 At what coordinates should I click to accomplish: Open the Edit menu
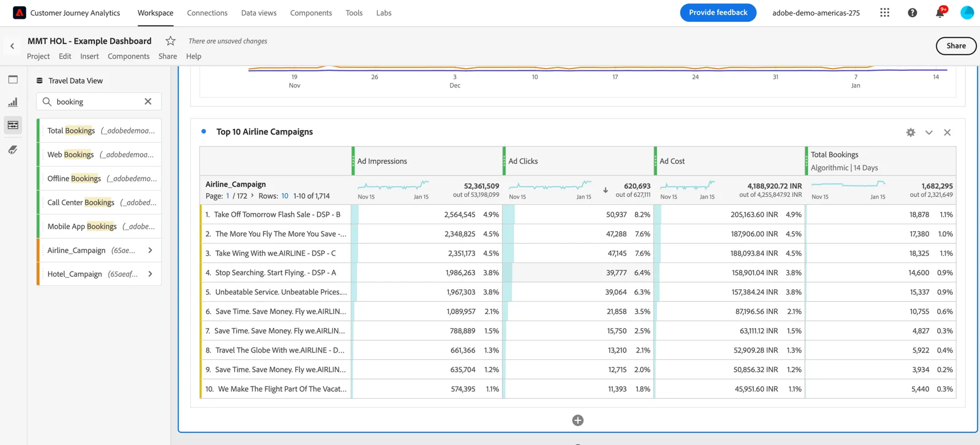[65, 56]
